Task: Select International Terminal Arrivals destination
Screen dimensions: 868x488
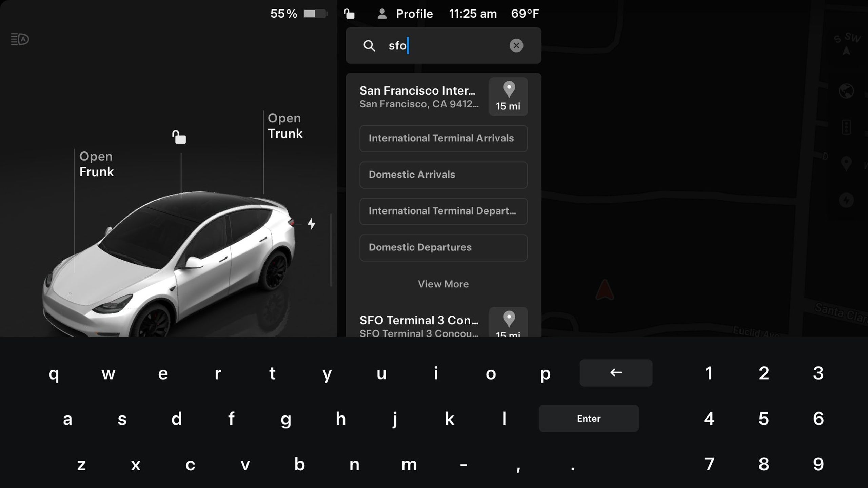Action: 443,138
